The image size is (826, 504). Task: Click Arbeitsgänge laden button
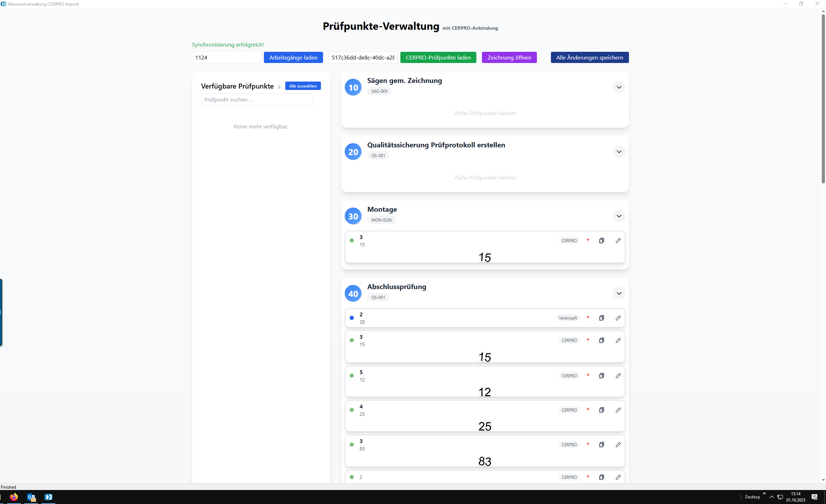coord(293,57)
